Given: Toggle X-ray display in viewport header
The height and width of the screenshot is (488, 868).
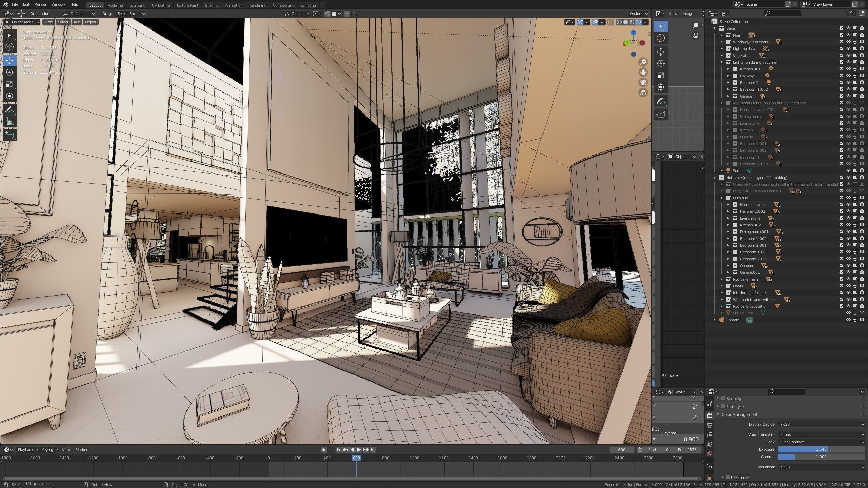Looking at the screenshot, I should tap(610, 22).
